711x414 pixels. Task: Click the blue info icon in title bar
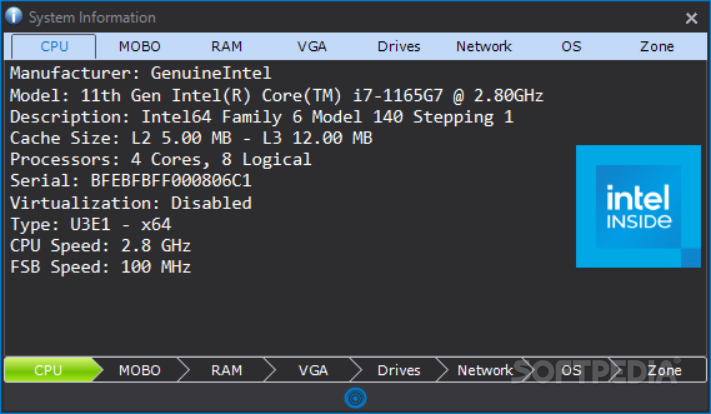pyautogui.click(x=14, y=16)
